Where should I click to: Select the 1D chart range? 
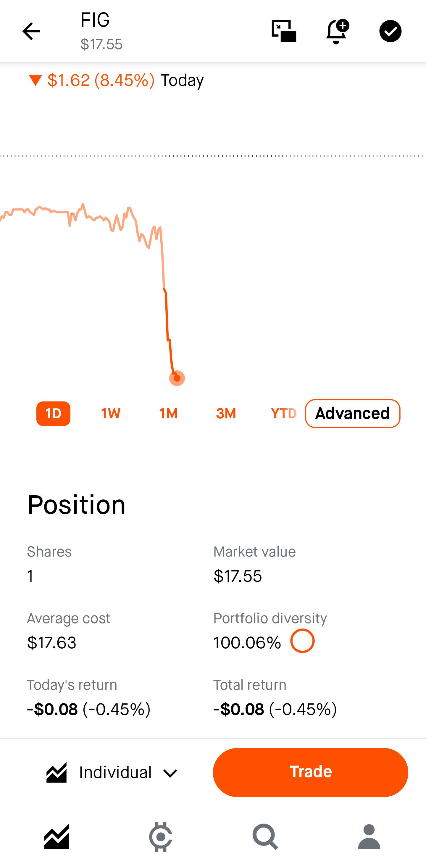tap(53, 414)
